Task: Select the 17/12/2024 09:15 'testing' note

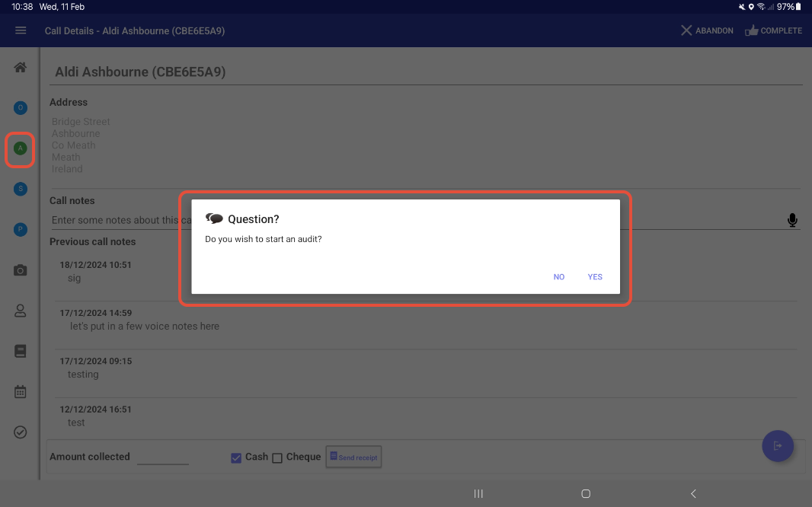Action: pos(426,368)
